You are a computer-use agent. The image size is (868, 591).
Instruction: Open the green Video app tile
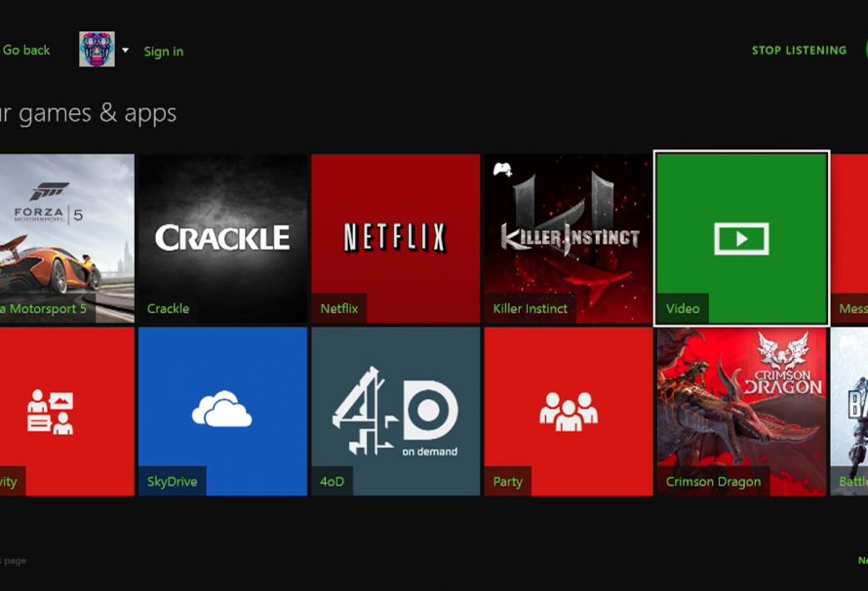(741, 239)
